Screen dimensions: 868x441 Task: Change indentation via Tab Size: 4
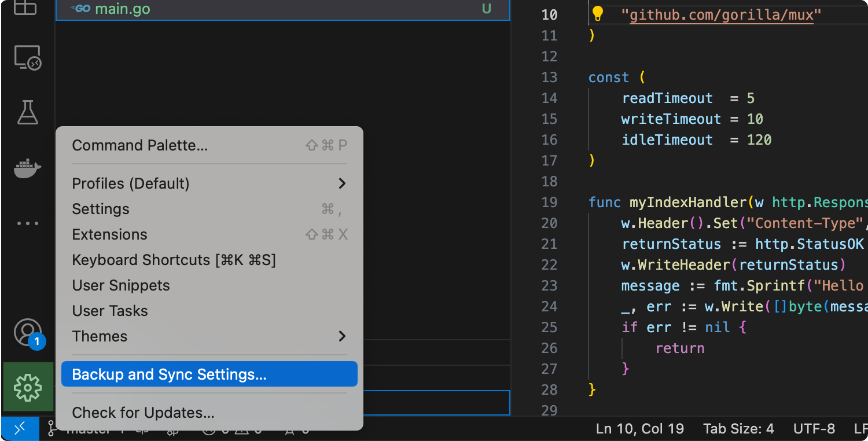[x=738, y=429]
